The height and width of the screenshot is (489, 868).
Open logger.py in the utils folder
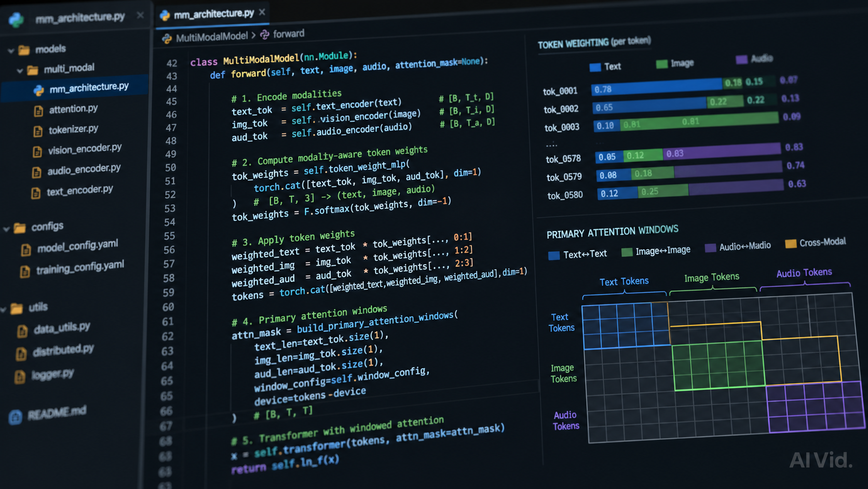click(52, 374)
